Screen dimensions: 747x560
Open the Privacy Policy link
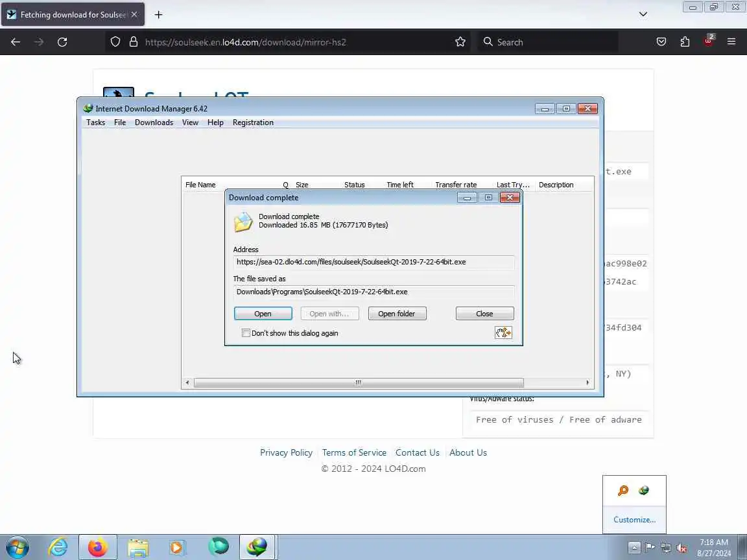point(287,452)
